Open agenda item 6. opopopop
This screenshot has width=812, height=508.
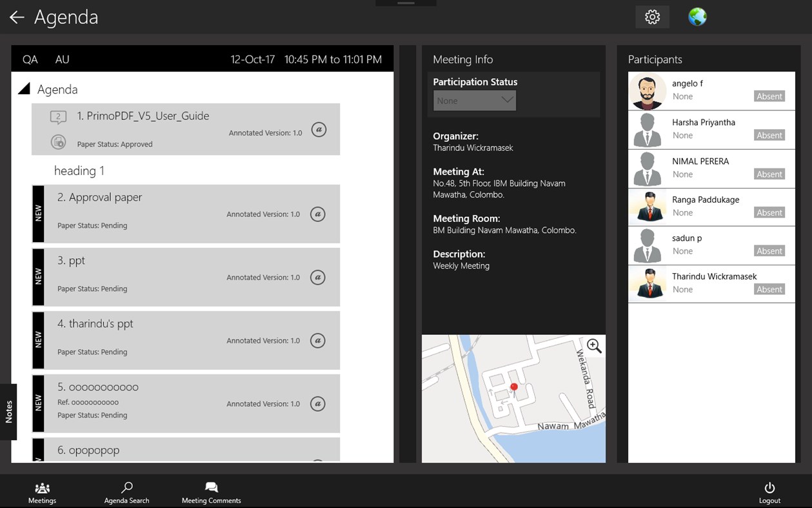point(186,450)
